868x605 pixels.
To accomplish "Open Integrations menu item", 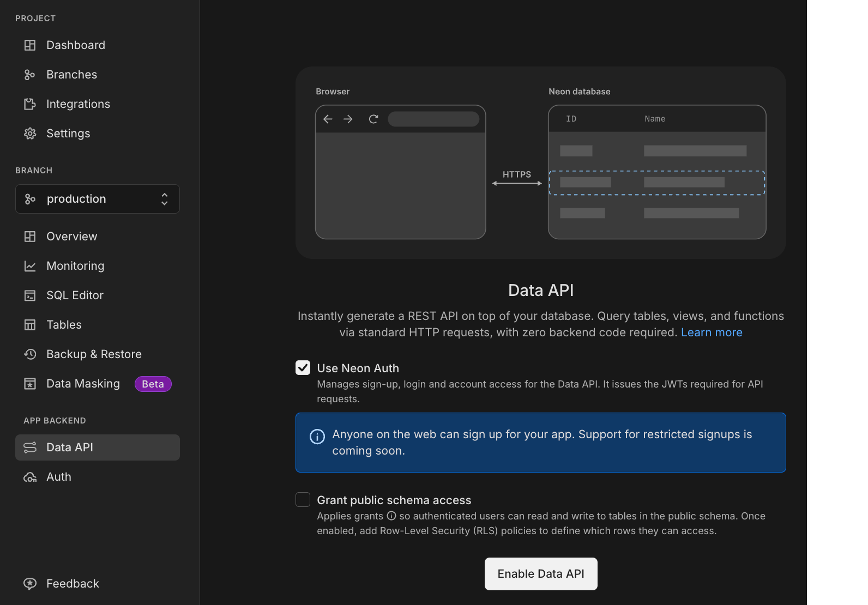I will click(98, 104).
